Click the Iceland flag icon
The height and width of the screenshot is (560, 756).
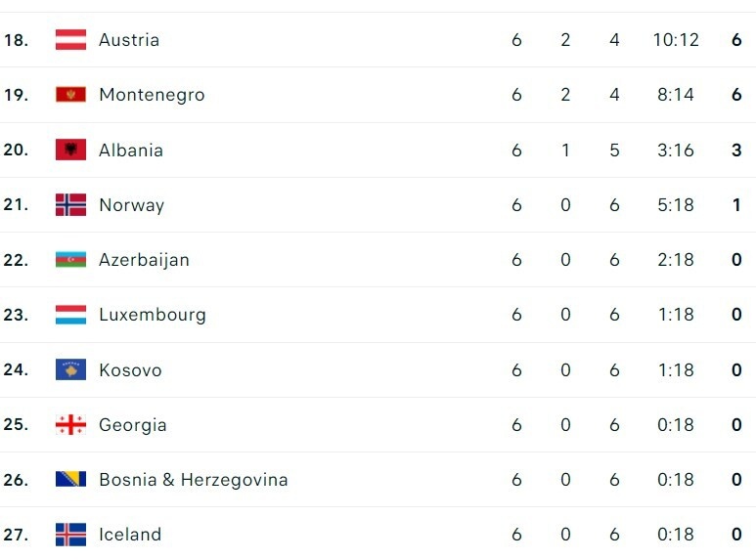point(70,535)
